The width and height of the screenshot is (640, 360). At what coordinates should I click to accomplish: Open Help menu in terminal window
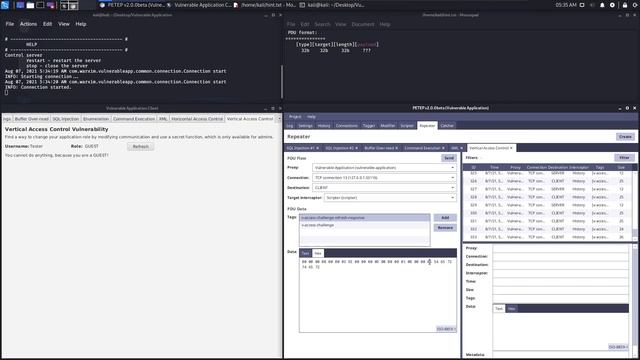pos(81,24)
